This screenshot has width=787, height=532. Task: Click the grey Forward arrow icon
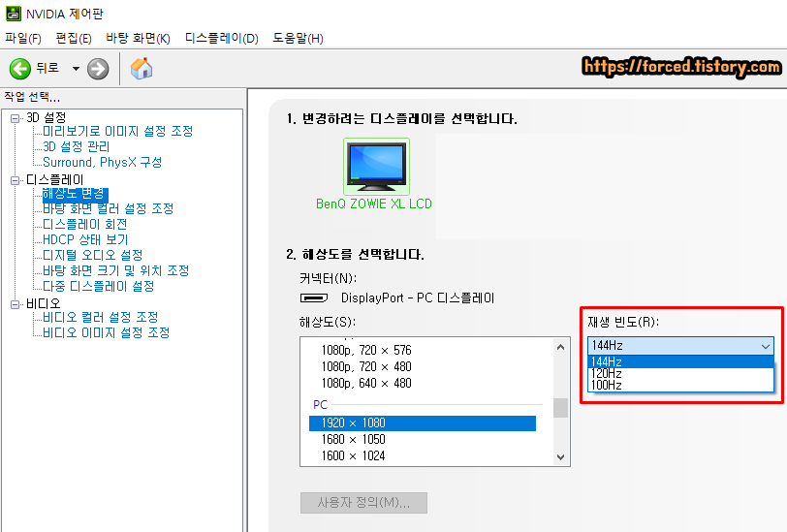98,69
